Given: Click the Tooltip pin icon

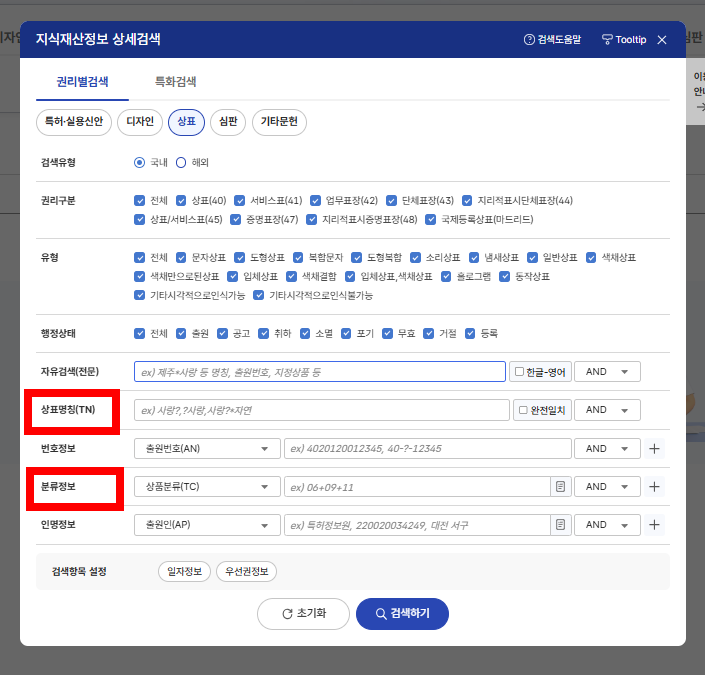Looking at the screenshot, I should pos(606,40).
